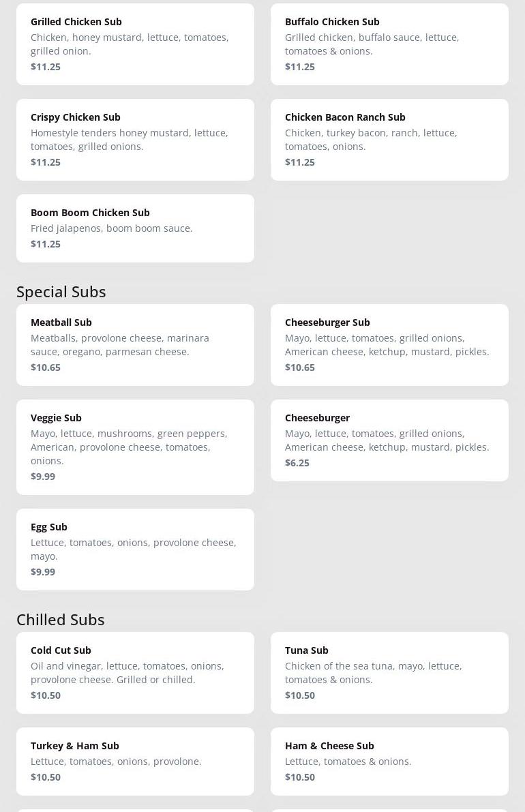This screenshot has width=525, height=812.
Task: Select the Turkey & Ham Sub
Action: (135, 762)
